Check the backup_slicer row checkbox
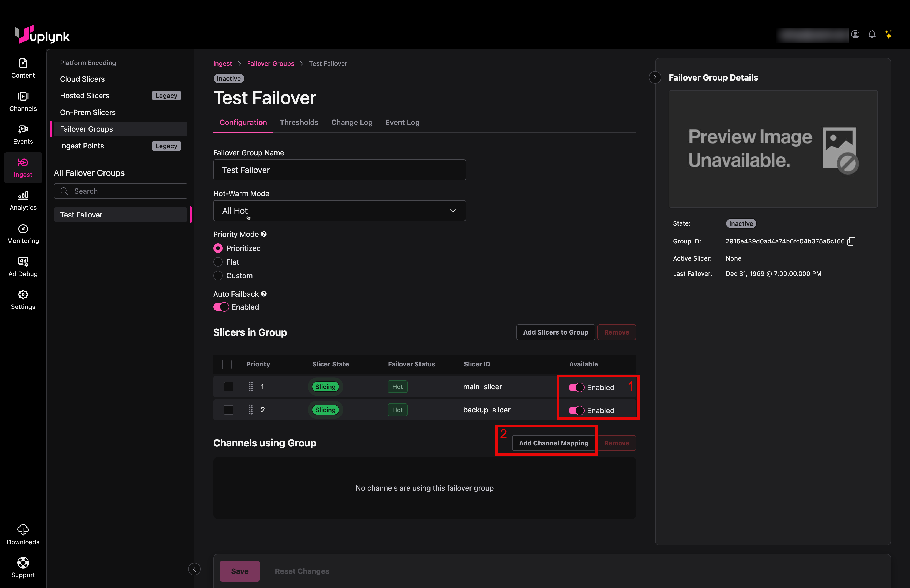 pyautogui.click(x=228, y=410)
